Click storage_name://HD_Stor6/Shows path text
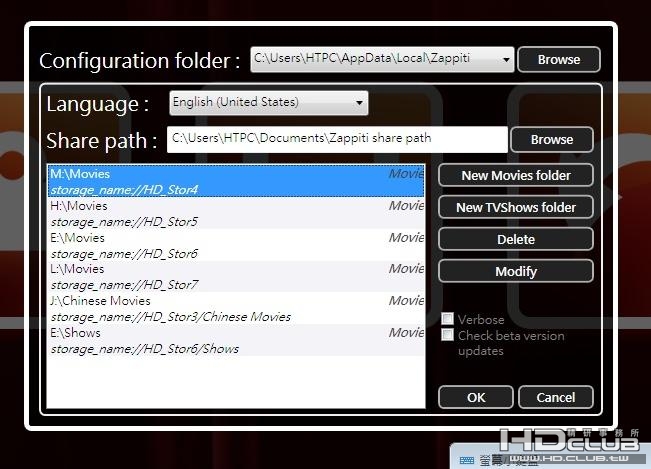The height and width of the screenshot is (469, 651). point(144,349)
